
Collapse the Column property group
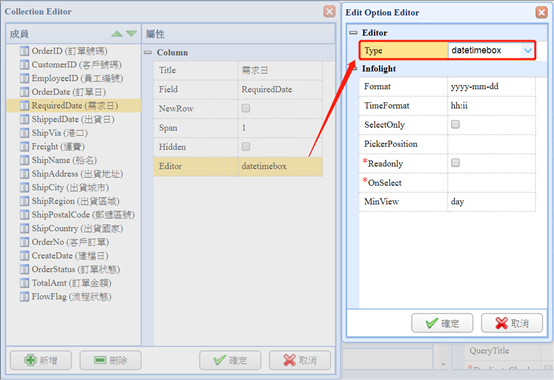point(148,53)
